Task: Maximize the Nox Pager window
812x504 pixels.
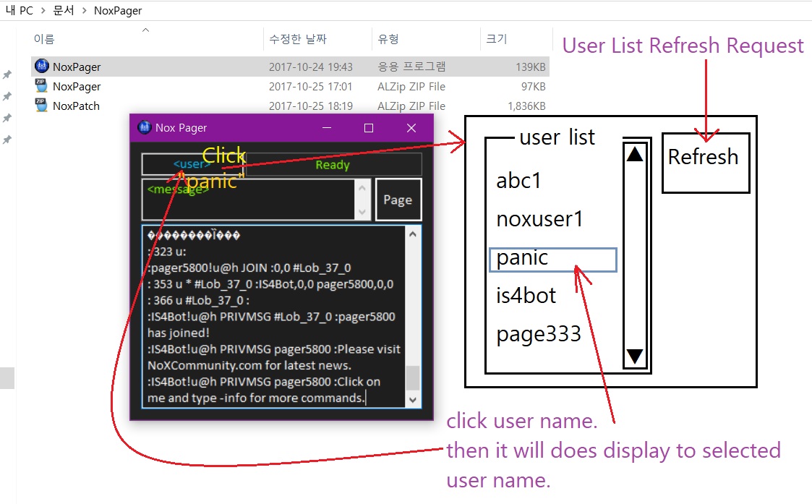Action: 369,127
